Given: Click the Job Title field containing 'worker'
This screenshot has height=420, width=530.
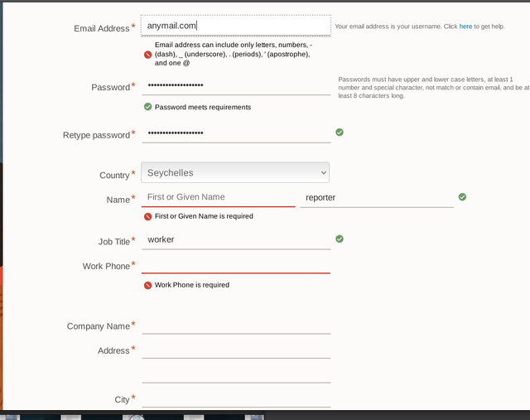Looking at the screenshot, I should pyautogui.click(x=236, y=239).
